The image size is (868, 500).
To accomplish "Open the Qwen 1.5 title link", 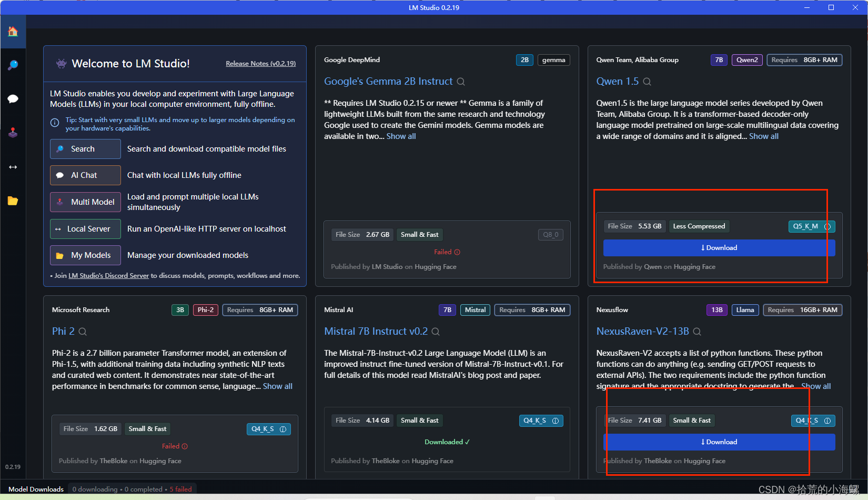I will (x=618, y=82).
